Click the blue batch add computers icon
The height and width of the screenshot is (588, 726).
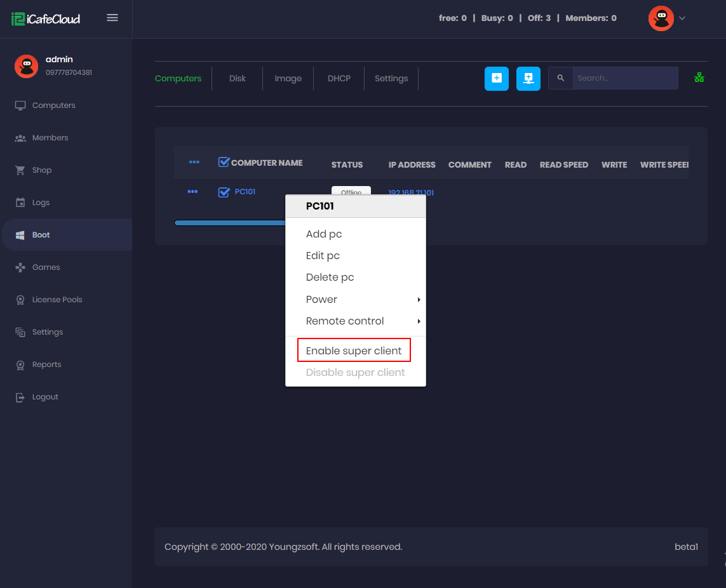pyautogui.click(x=528, y=78)
